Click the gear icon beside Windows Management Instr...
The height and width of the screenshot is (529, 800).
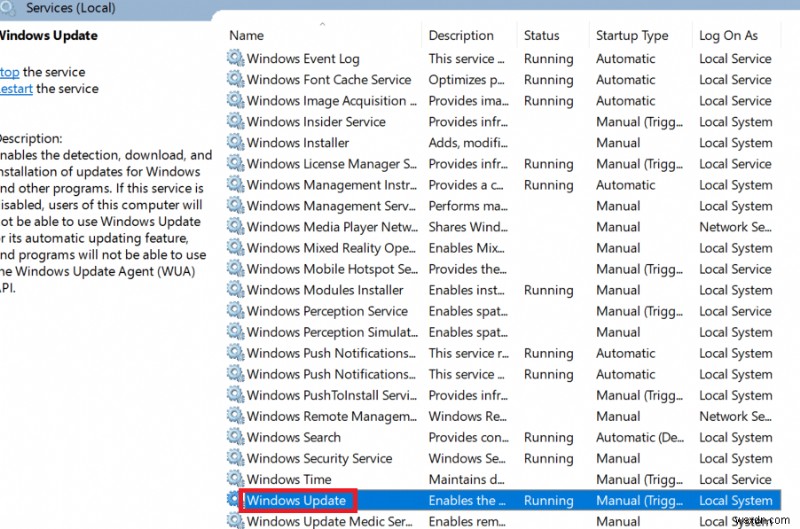(235, 184)
